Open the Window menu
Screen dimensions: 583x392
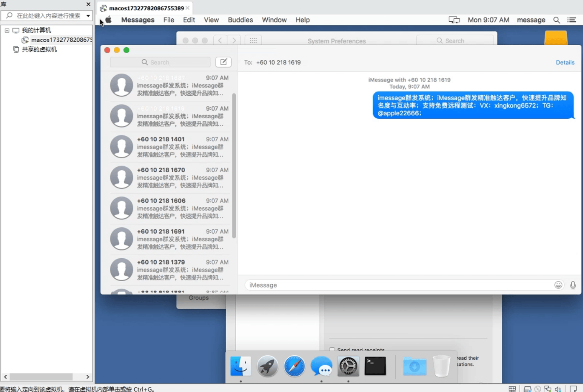coord(274,20)
